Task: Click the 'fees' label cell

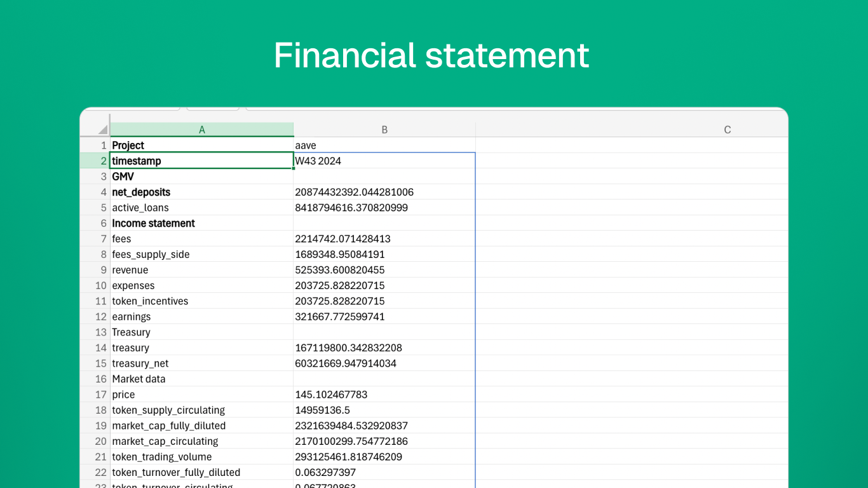Action: pyautogui.click(x=202, y=239)
